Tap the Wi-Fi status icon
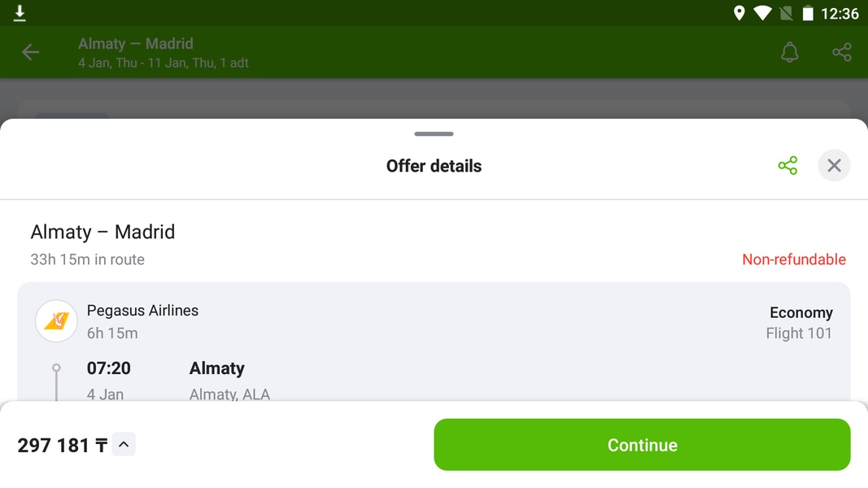 click(762, 13)
